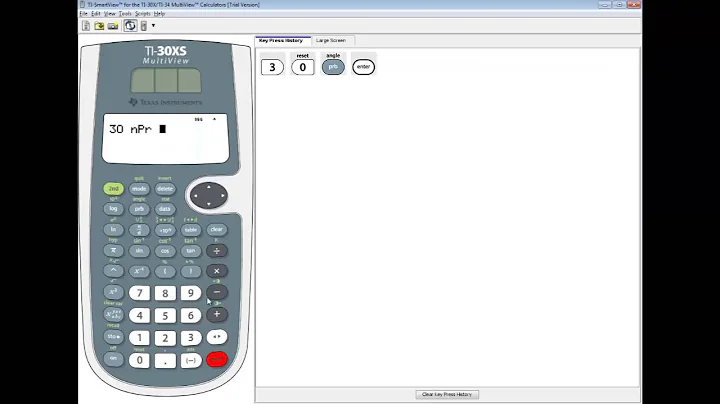This screenshot has height=404, width=720.
Task: Click the 7 key on calculator keypad
Action: tap(139, 293)
